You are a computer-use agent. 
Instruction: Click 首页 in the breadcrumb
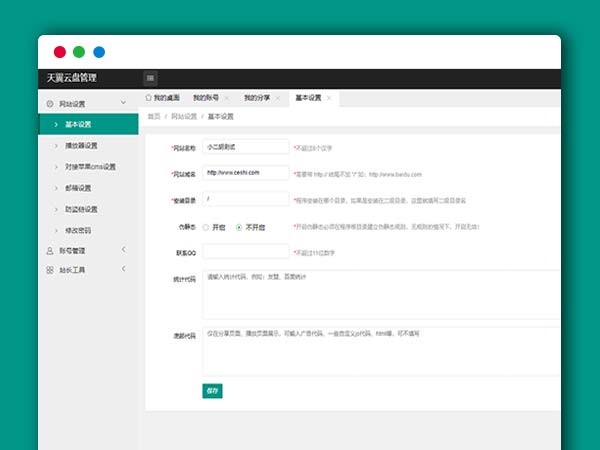coord(153,116)
